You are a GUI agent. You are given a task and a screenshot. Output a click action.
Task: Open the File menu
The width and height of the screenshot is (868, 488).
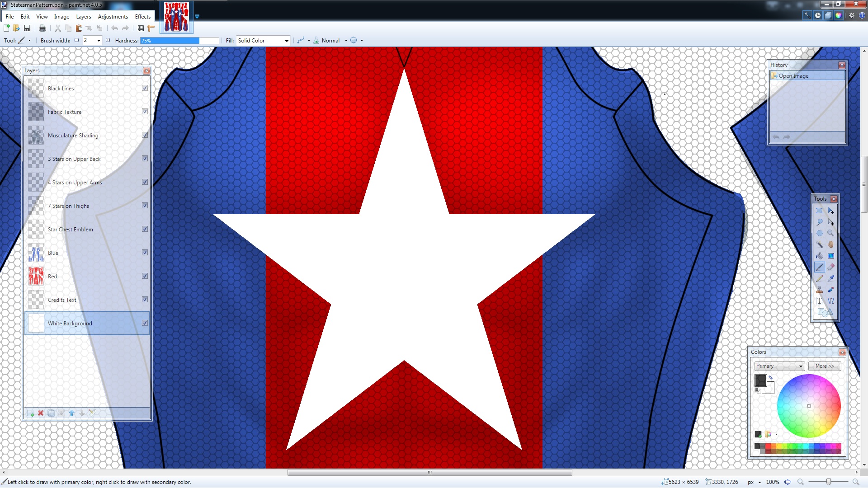tap(9, 17)
